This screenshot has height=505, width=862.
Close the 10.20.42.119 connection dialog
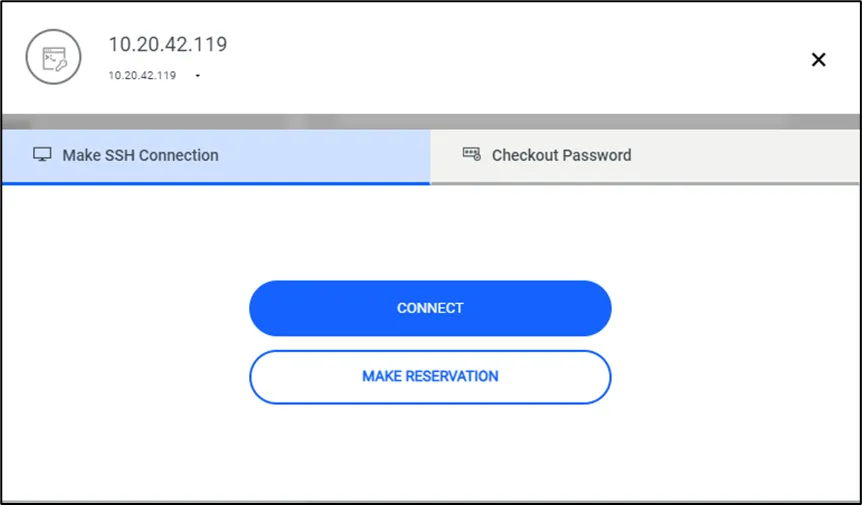pos(818,60)
